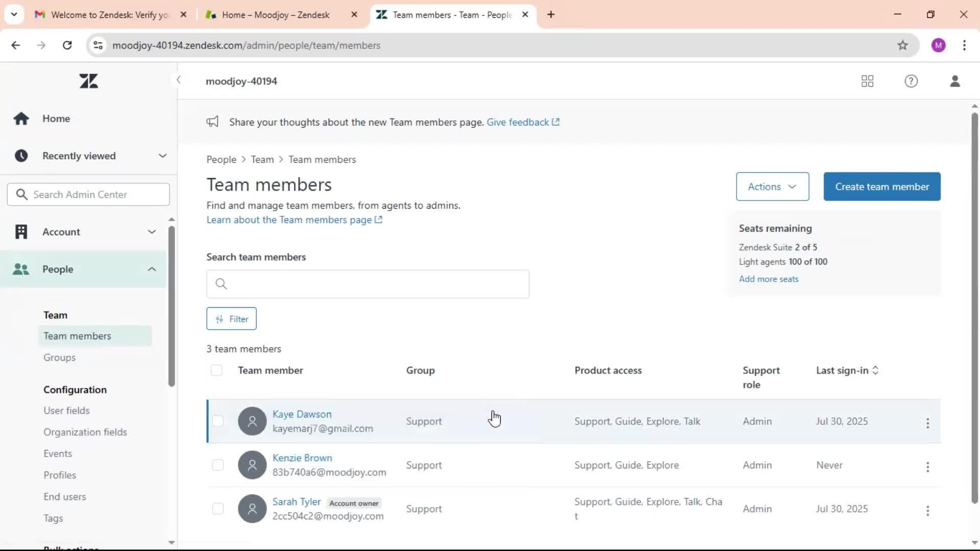Screen dimensions: 980x551
Task: Select all team members checkbox
Action: pos(216,370)
